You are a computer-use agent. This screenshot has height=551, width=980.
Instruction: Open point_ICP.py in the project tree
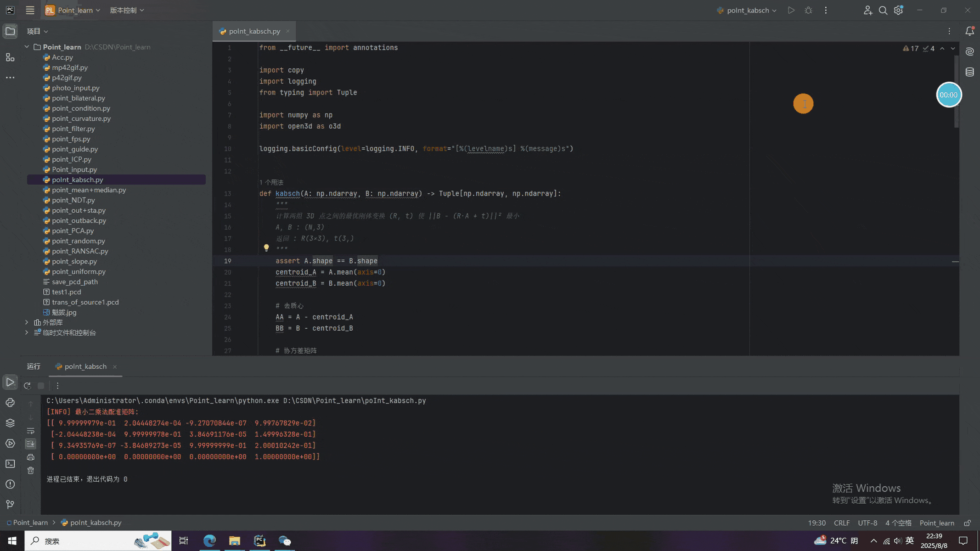[72, 159]
